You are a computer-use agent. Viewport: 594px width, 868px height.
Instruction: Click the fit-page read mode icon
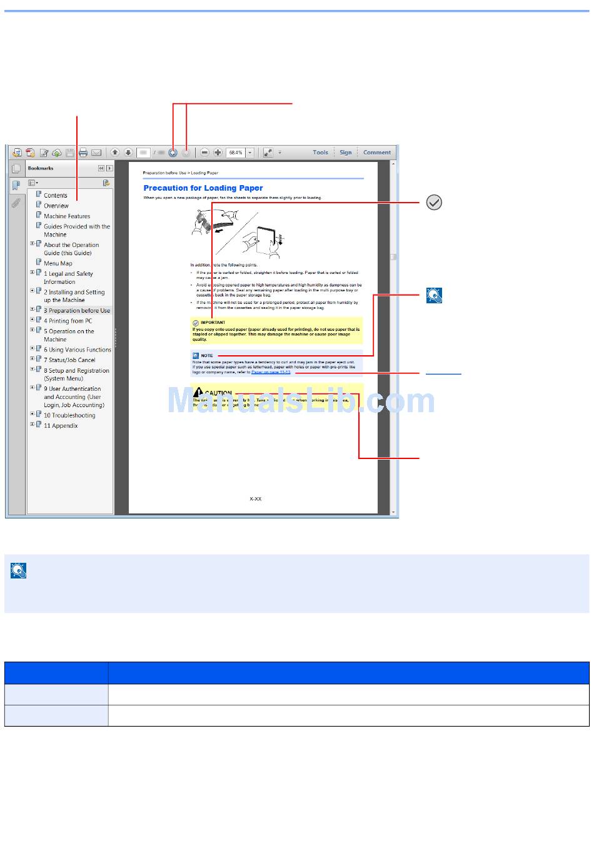(268, 153)
